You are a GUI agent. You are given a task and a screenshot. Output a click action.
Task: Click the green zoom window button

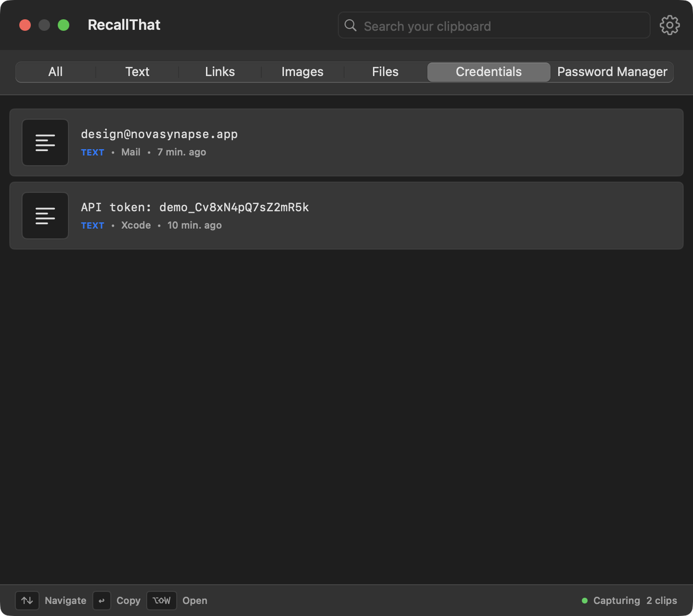[x=64, y=25]
